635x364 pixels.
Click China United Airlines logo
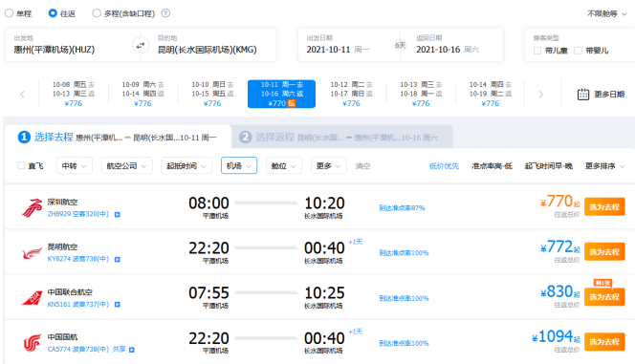tap(32, 298)
